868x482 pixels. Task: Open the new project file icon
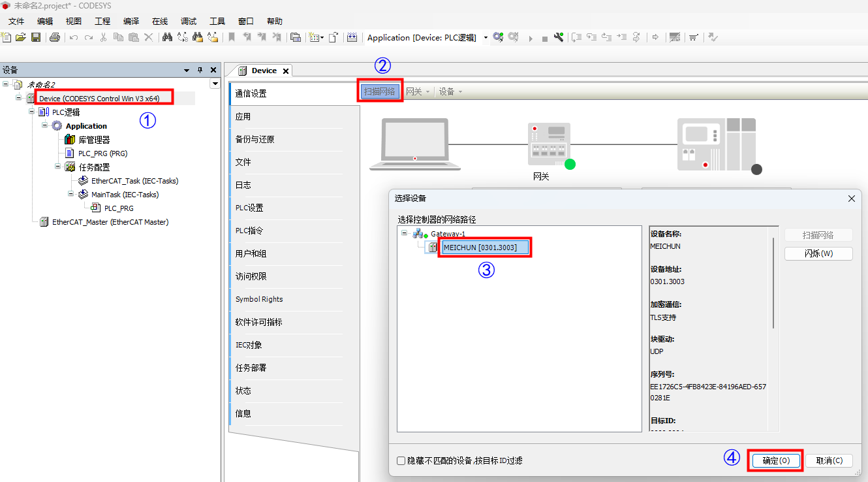(x=7, y=37)
